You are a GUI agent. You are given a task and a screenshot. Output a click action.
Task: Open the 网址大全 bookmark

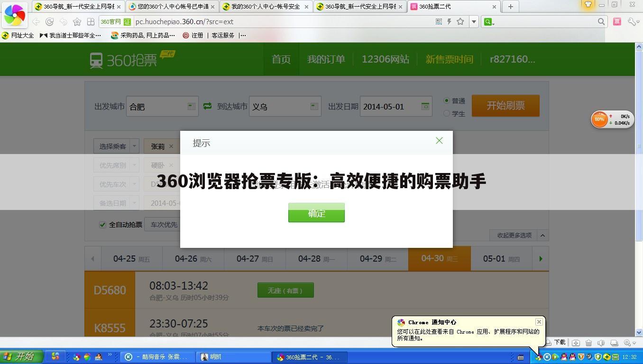click(x=18, y=35)
